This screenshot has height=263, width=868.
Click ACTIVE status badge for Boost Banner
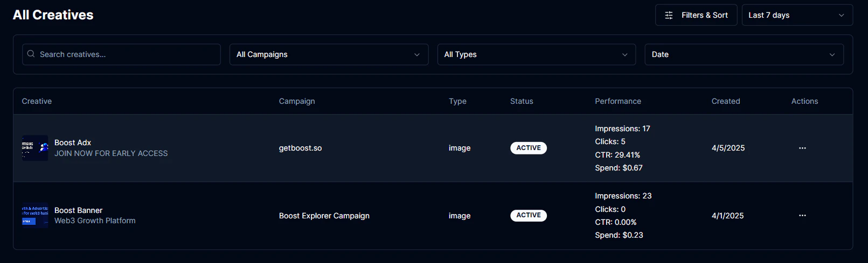pos(529,215)
